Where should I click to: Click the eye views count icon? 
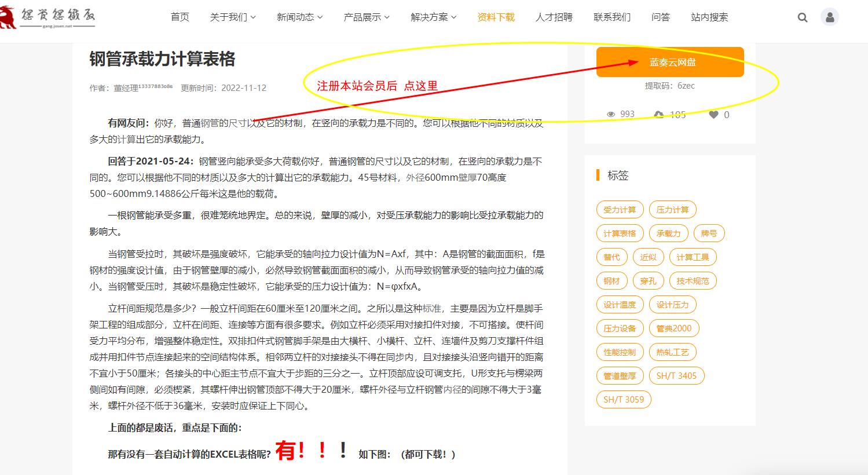pos(610,114)
